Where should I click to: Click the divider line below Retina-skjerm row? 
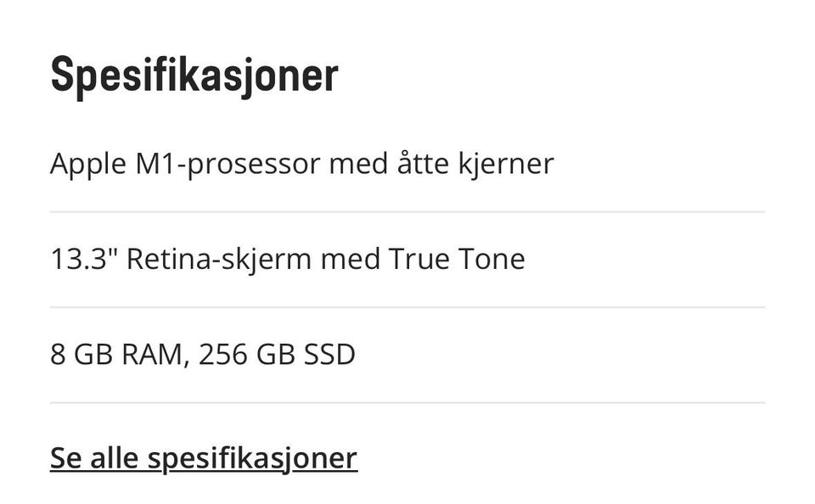[407, 306]
